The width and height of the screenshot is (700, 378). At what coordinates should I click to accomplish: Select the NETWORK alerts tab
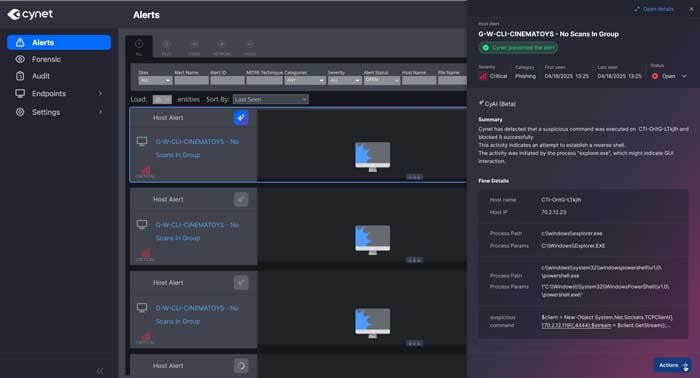(x=222, y=47)
